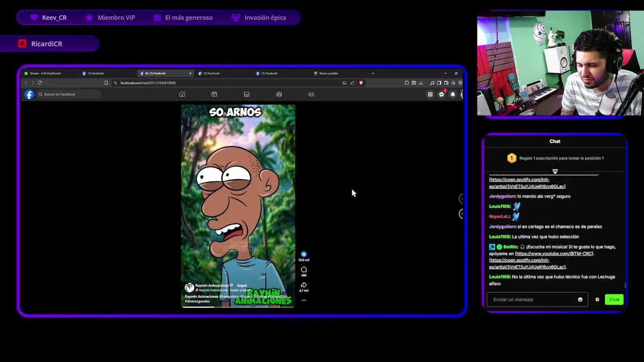Open the youtube.com/@TM-CRC link
Screen dimensions: 644x362
tap(554, 254)
